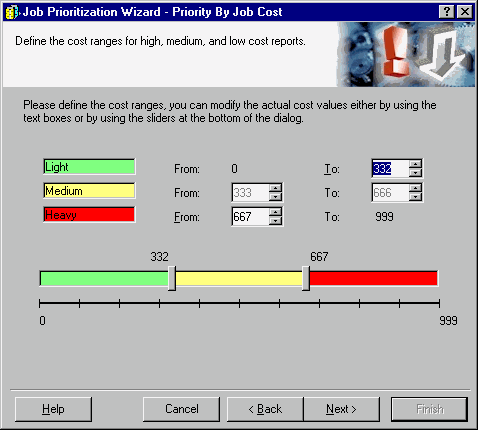The width and height of the screenshot is (478, 430).
Task: Click the title bar question mark help button
Action: [x=446, y=12]
